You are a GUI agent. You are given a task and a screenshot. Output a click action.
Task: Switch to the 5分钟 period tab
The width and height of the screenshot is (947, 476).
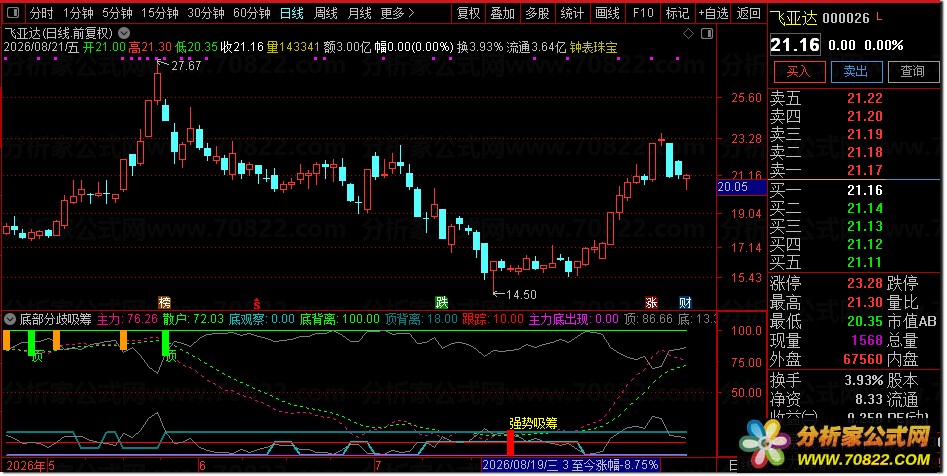(117, 13)
